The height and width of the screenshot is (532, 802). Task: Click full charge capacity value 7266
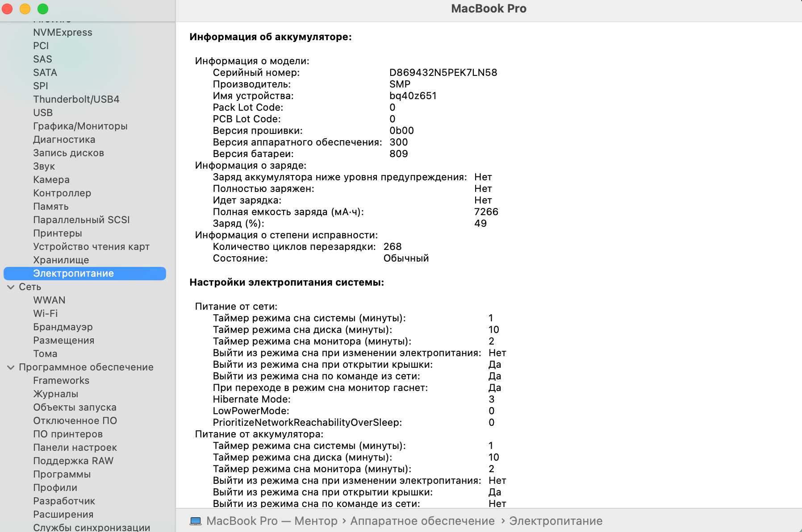(486, 212)
